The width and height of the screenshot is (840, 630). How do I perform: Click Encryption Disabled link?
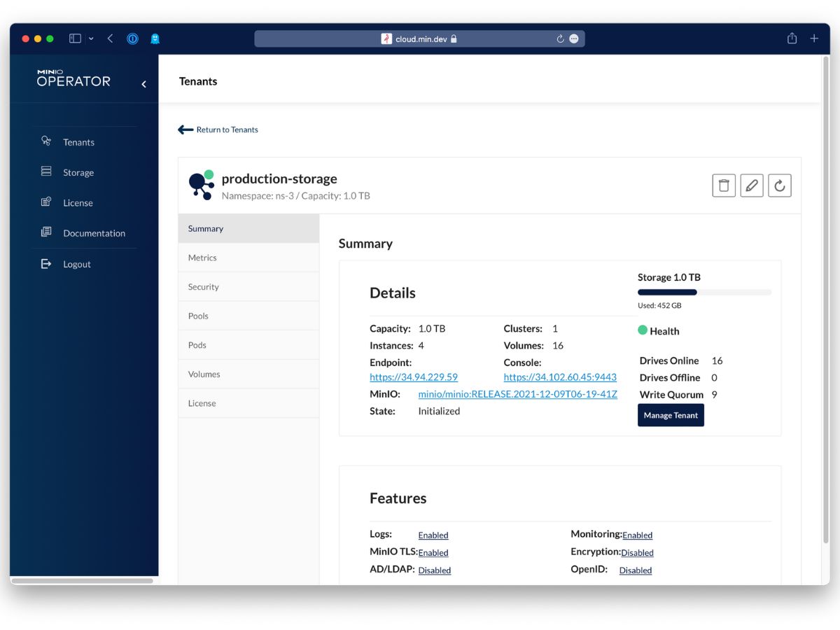pyautogui.click(x=637, y=552)
